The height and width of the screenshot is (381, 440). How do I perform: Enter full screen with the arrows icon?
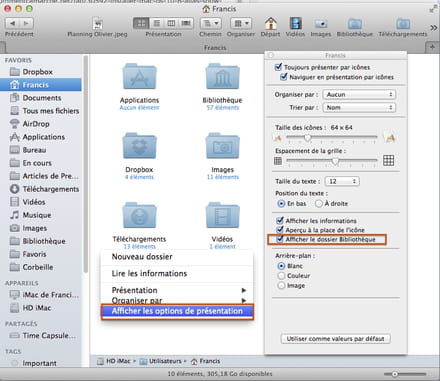[433, 9]
